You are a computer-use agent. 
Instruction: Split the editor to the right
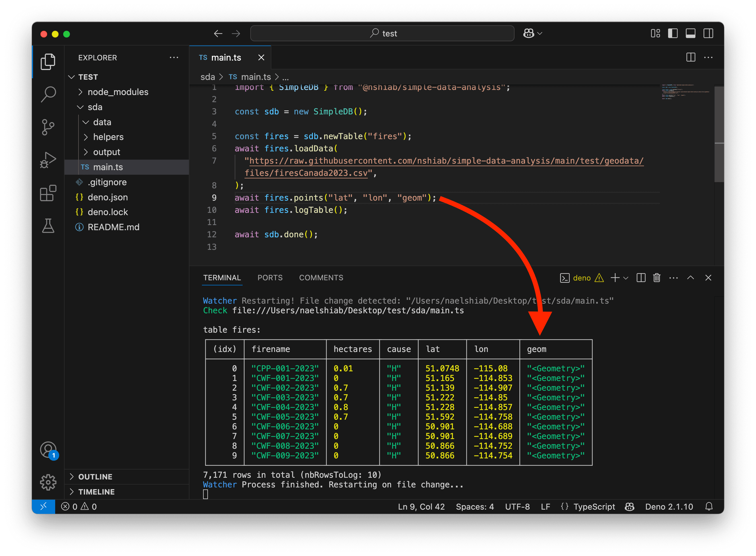(691, 57)
